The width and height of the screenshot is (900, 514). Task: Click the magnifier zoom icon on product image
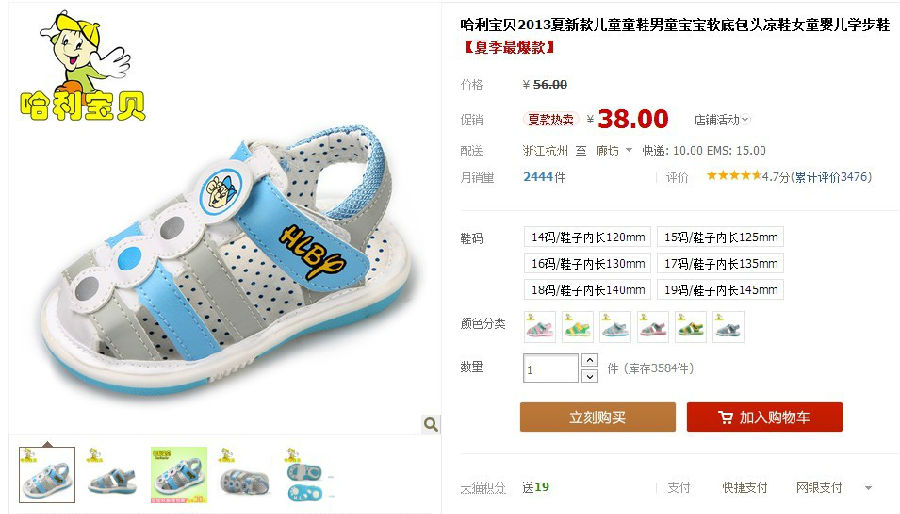(430, 424)
